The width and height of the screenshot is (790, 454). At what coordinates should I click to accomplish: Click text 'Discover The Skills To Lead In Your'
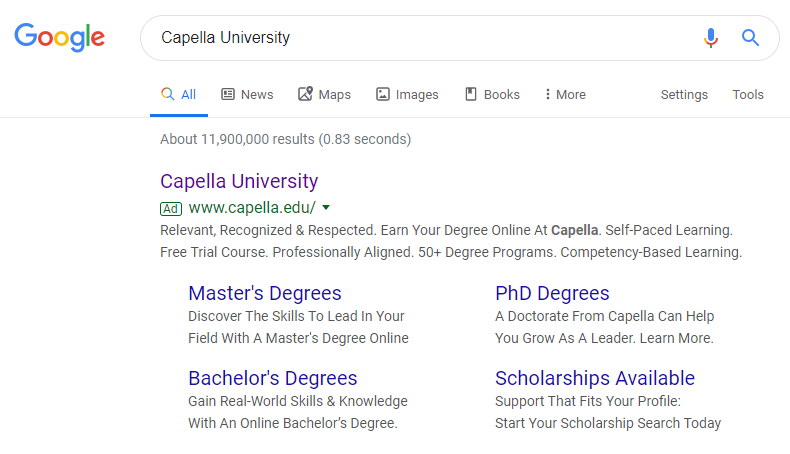(296, 316)
